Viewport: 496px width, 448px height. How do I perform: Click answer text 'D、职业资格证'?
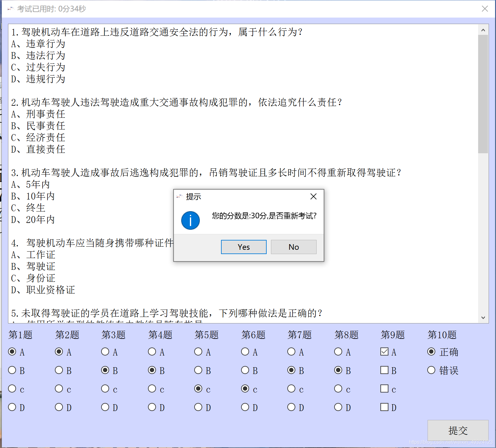[43, 290]
